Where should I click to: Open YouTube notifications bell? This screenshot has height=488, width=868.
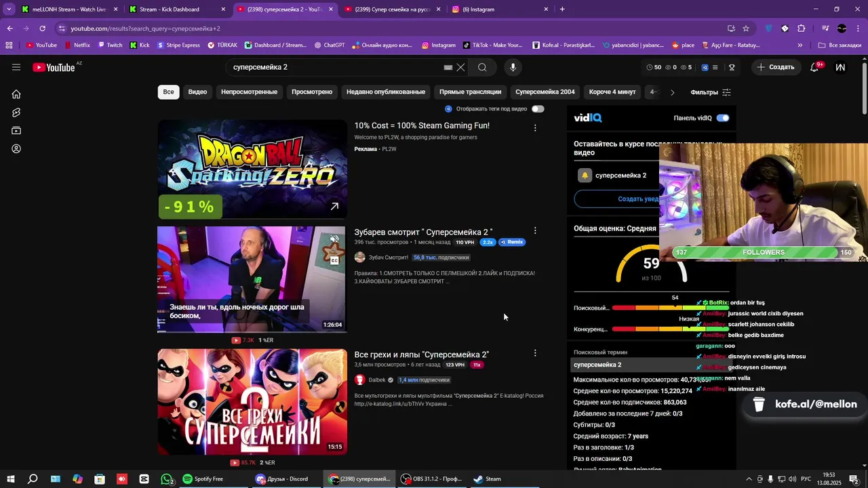click(814, 67)
